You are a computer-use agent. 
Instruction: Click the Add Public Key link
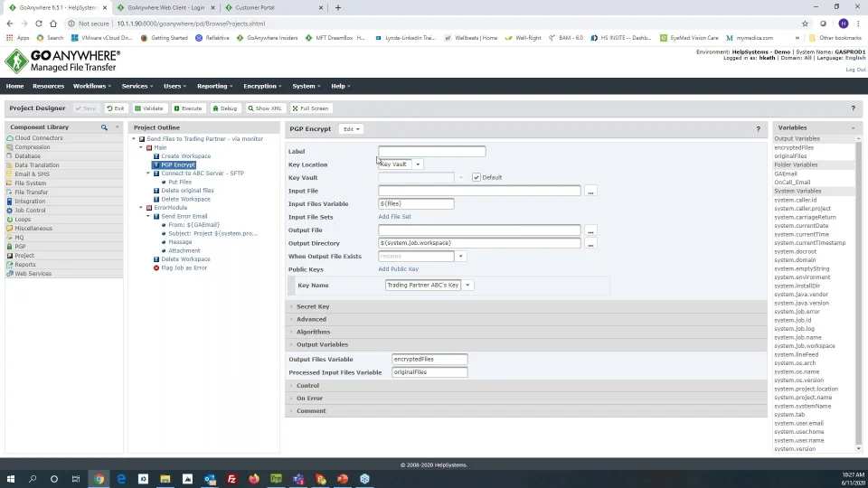(x=398, y=269)
